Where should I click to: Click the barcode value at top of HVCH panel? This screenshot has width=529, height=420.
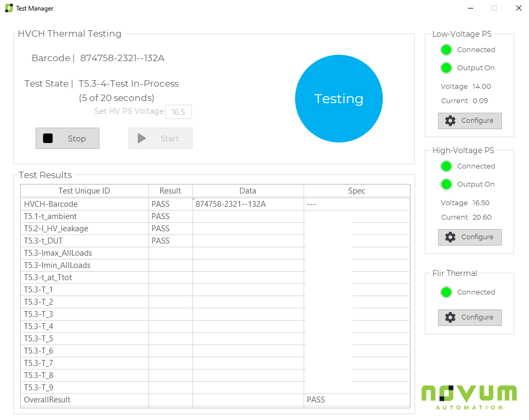122,58
